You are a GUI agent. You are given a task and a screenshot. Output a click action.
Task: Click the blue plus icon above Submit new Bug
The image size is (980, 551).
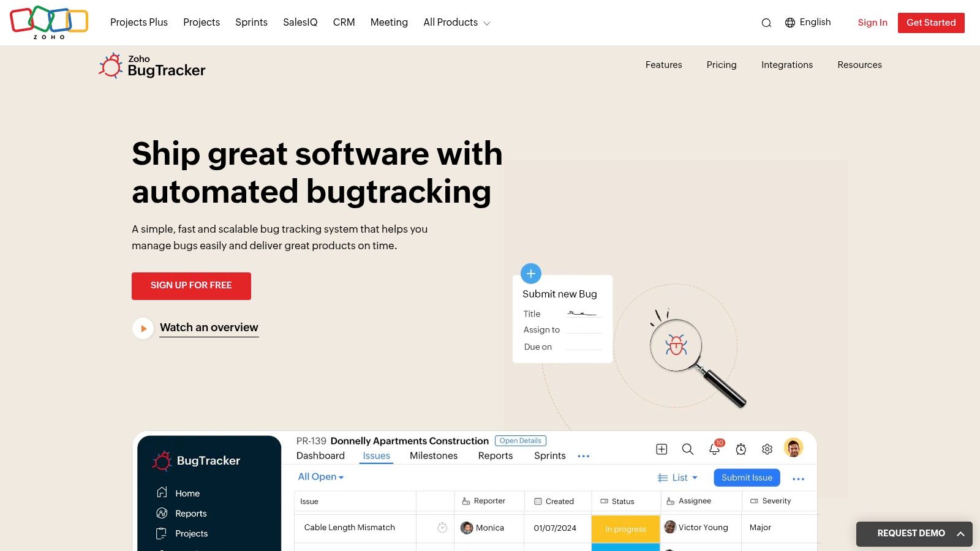[x=531, y=274]
